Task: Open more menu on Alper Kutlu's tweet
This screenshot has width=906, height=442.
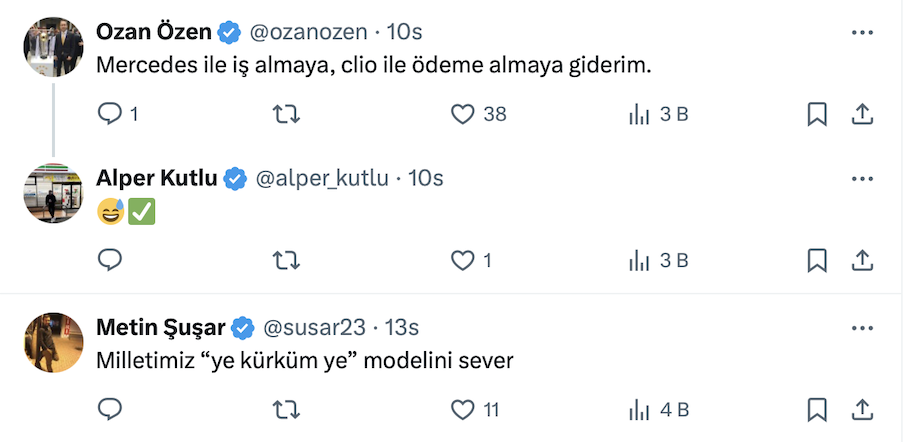Action: click(862, 179)
